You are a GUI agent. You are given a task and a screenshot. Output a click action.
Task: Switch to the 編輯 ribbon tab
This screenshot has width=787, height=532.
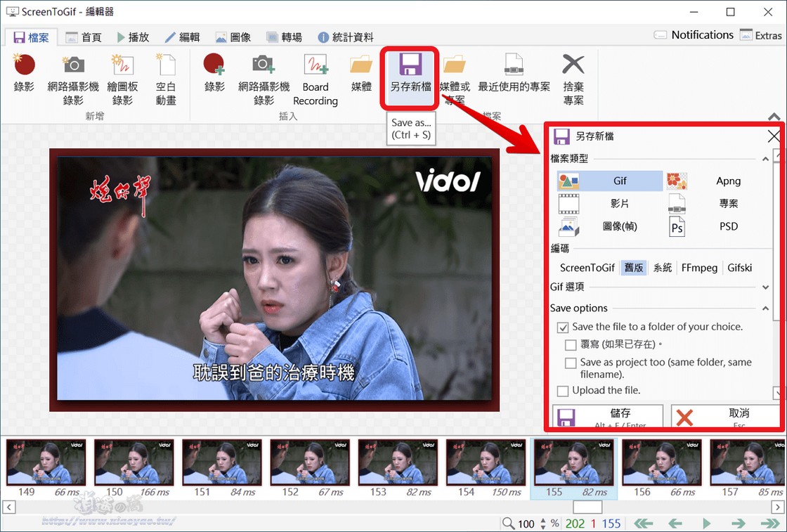click(x=183, y=37)
